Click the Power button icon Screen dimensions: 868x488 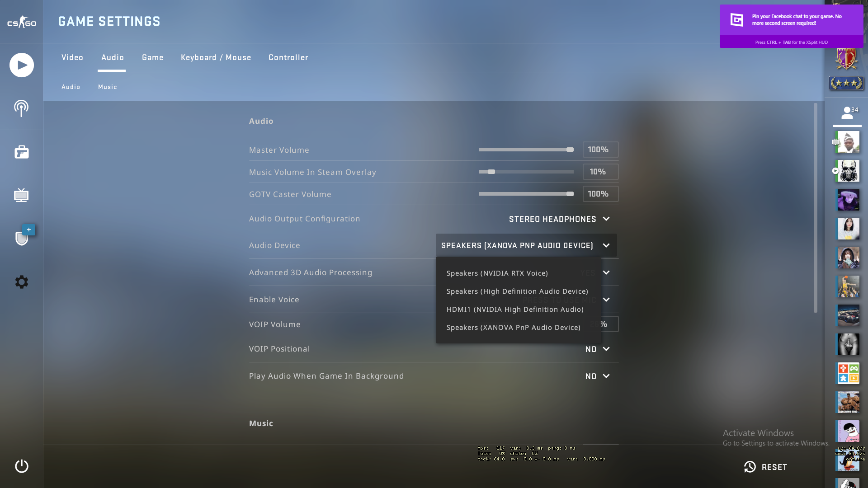(21, 466)
